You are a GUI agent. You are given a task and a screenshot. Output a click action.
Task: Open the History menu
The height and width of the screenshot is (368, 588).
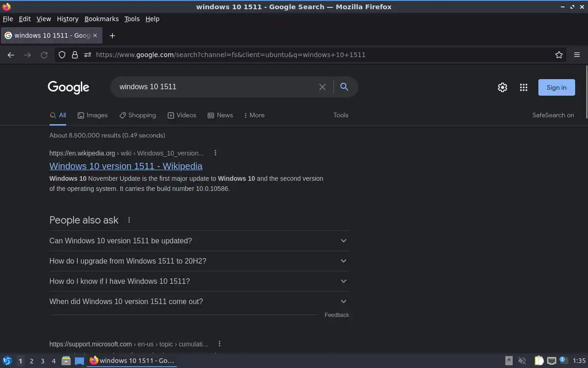point(68,19)
